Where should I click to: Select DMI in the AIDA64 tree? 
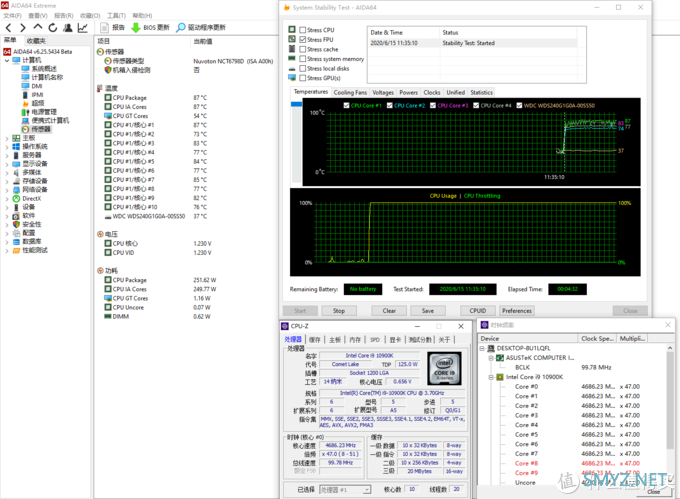(x=32, y=86)
